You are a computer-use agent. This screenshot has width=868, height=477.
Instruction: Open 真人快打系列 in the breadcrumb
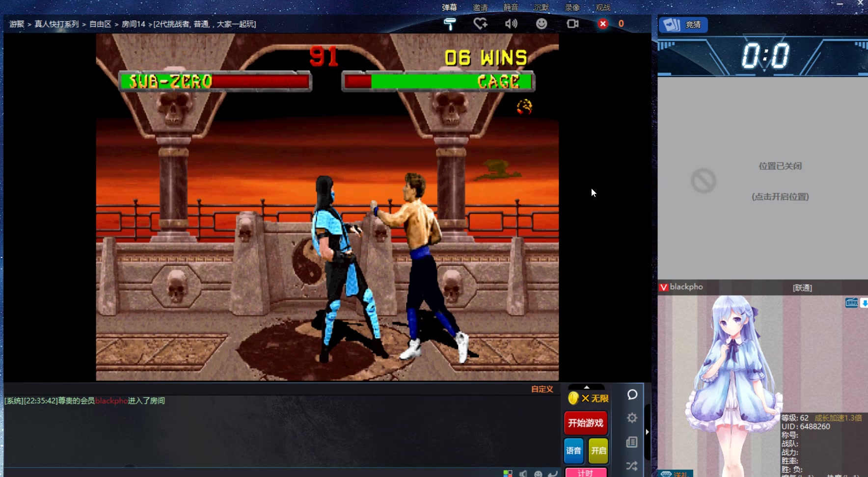[x=56, y=24]
